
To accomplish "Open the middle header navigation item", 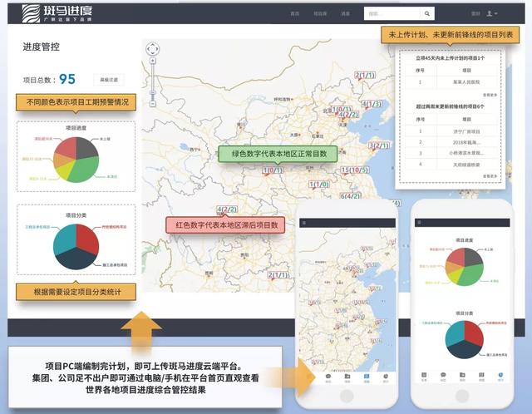I will click(x=320, y=13).
